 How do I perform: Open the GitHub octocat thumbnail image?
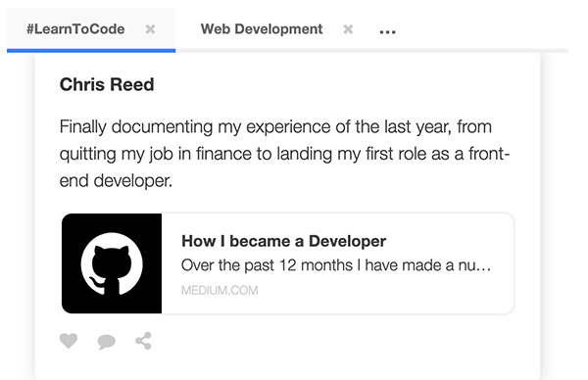click(112, 263)
